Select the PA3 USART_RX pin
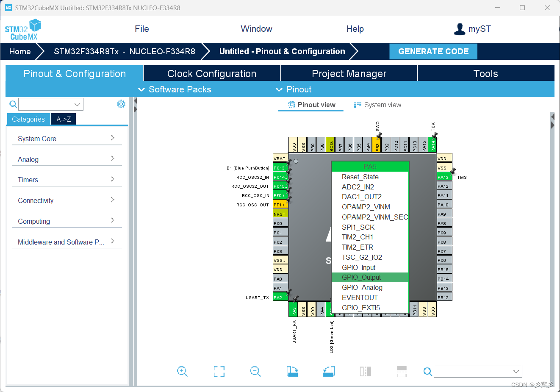Screen dimensions: 560x392 293,309
